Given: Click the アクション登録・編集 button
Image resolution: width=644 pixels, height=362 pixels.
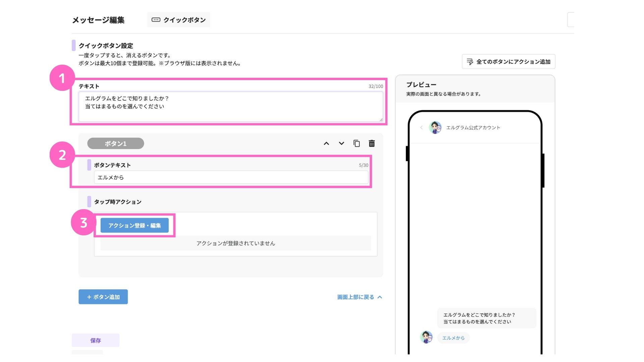Looking at the screenshot, I should [135, 226].
